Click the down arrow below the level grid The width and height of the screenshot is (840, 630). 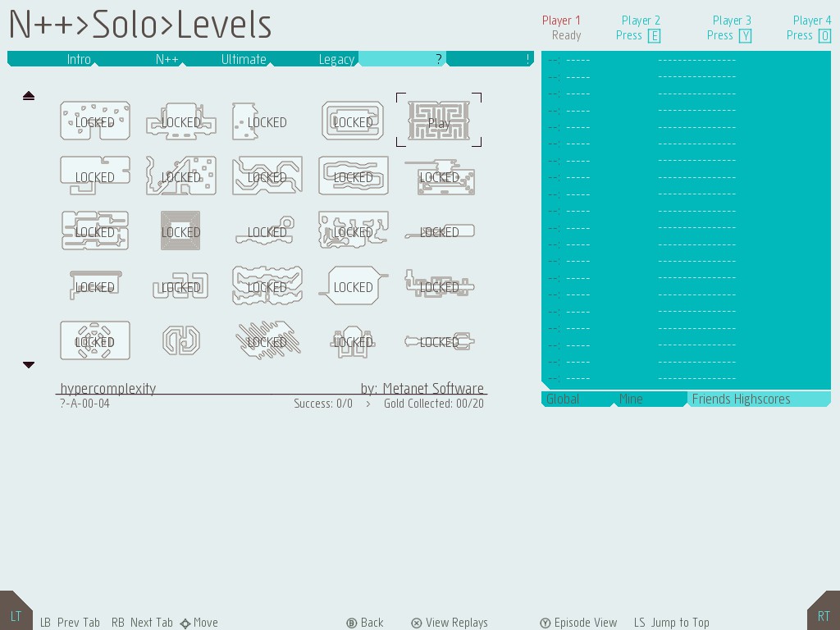pyautogui.click(x=29, y=365)
